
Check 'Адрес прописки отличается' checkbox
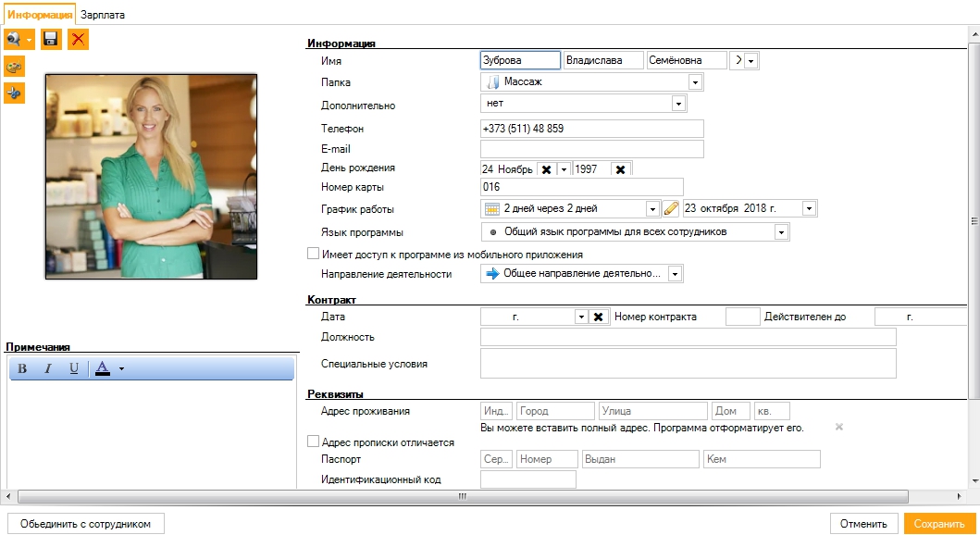click(x=313, y=442)
